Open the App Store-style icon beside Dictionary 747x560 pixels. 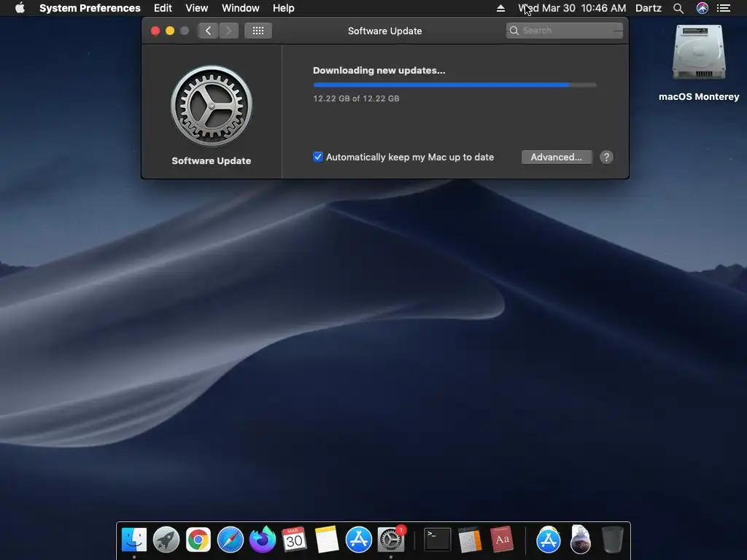point(549,540)
